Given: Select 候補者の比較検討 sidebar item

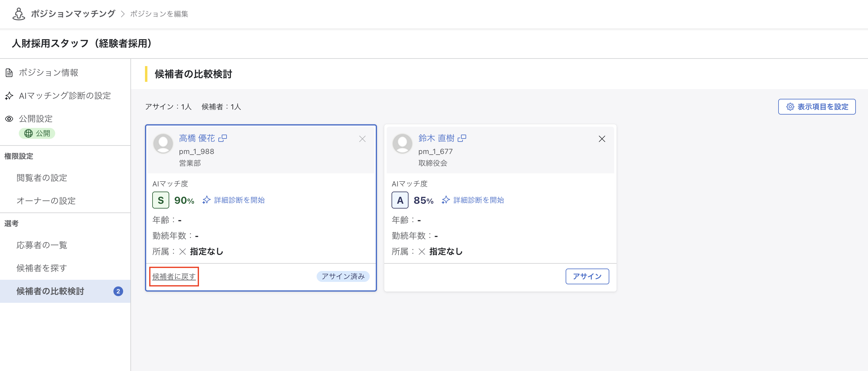Looking at the screenshot, I should (x=65, y=291).
